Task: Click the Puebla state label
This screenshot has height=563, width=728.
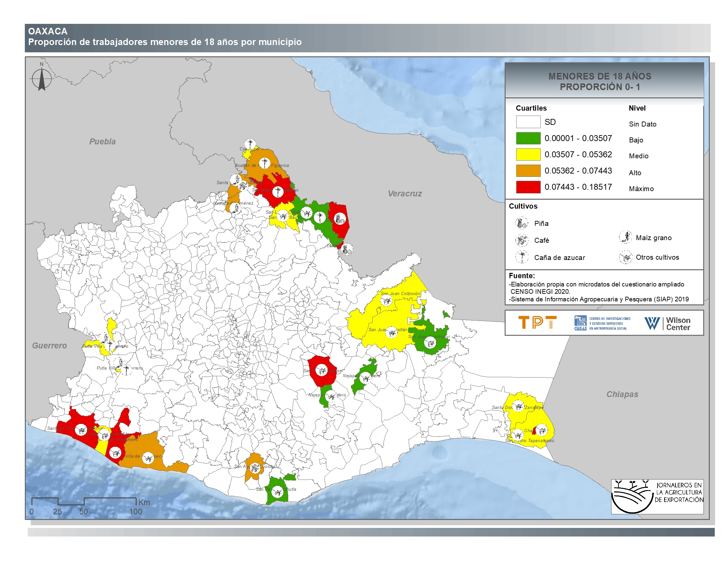Action: (x=102, y=141)
